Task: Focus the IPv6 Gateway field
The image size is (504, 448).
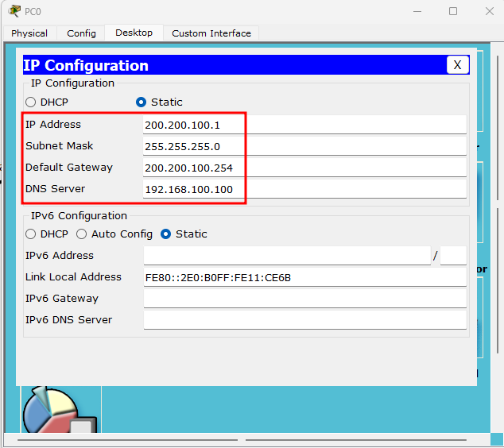Action: (305, 299)
